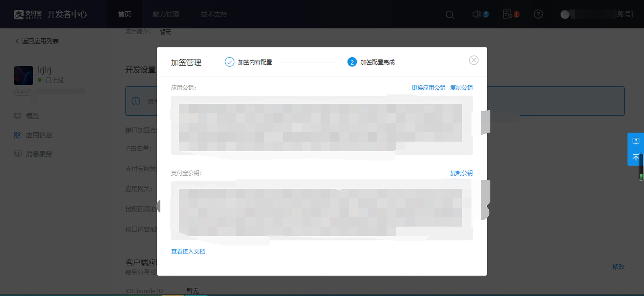
Task: Copy the 支付宝公钥 via 复制公钥
Action: coord(461,173)
